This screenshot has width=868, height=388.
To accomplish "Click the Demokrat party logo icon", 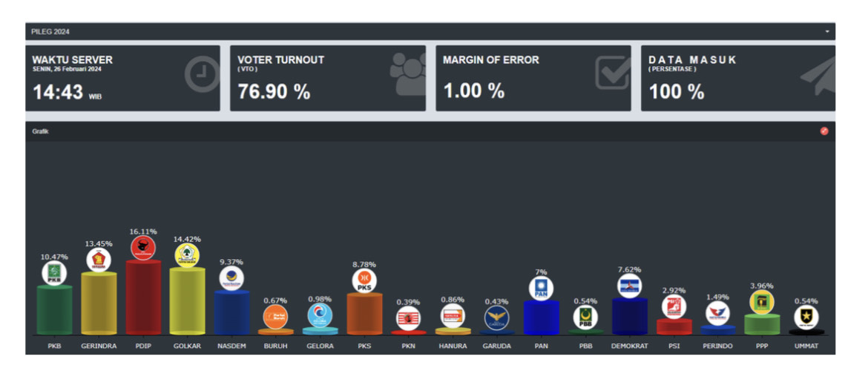I will (x=629, y=286).
